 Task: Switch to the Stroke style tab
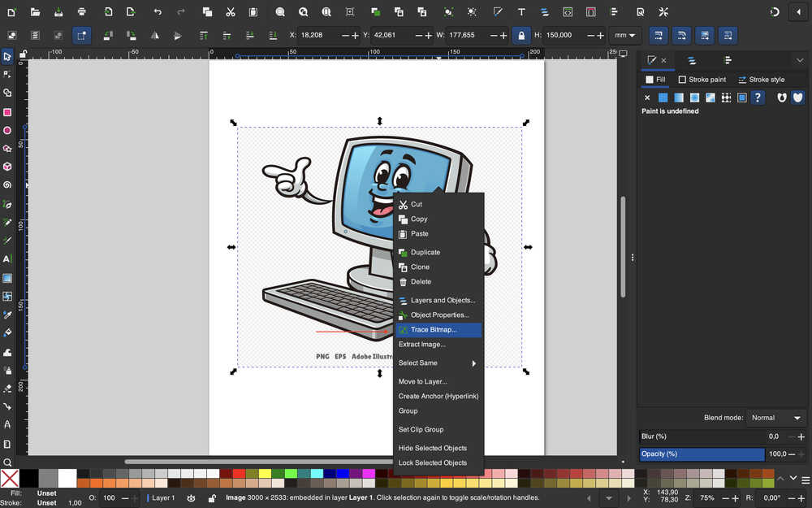click(761, 80)
